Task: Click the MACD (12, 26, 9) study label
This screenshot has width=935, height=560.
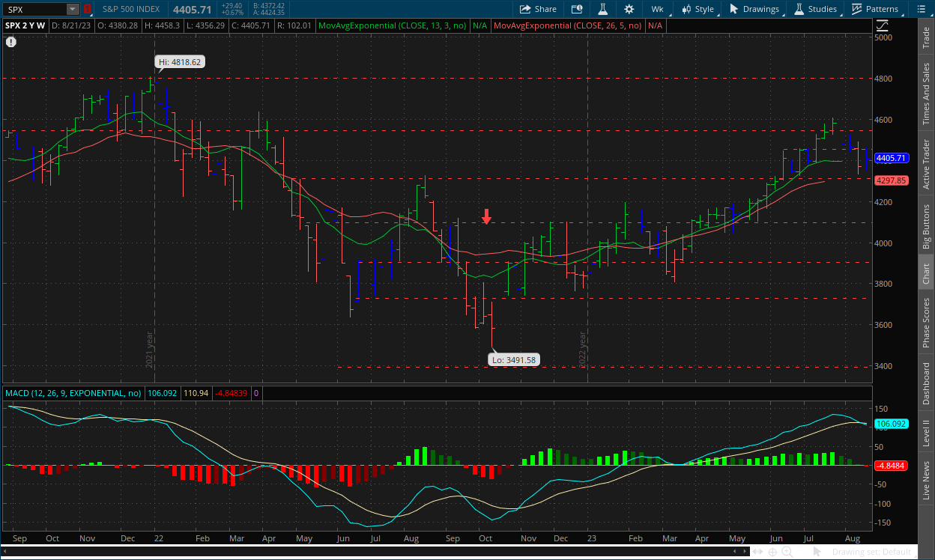Action: coord(73,393)
